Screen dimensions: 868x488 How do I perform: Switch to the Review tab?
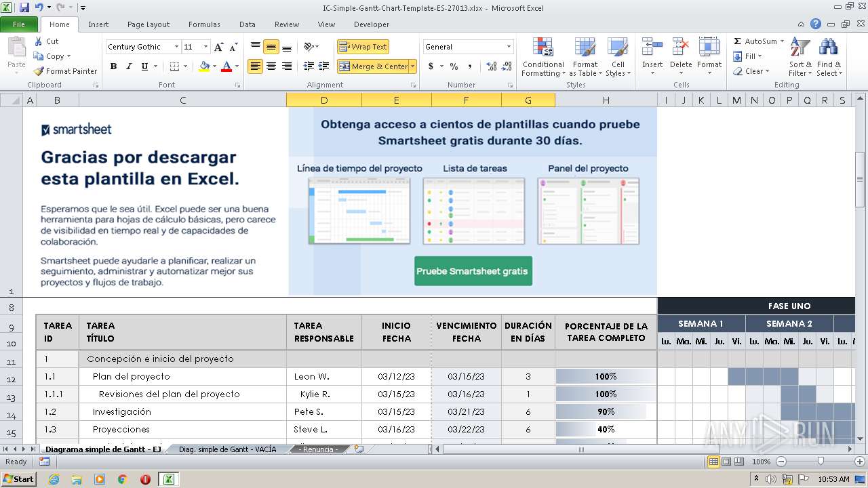click(287, 24)
